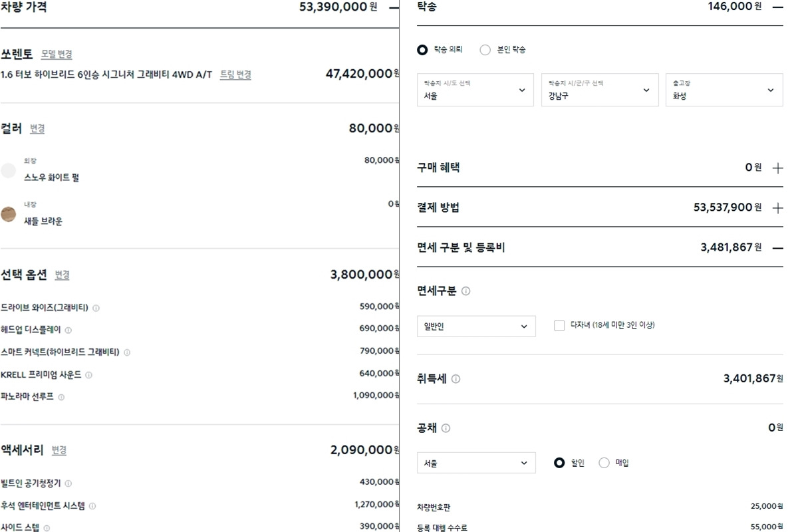The image size is (798, 532).
Task: Expand the 출고장 dropdown set to 화성
Action: point(724,90)
